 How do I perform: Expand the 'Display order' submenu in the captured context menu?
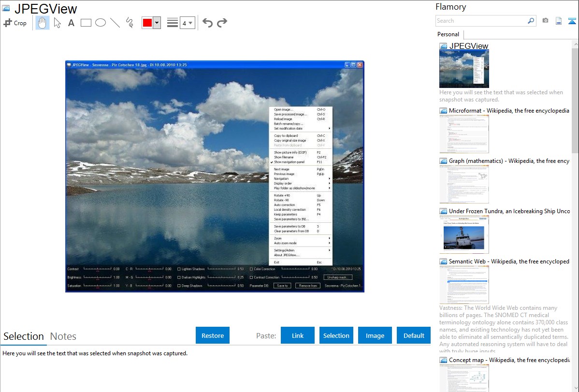301,183
